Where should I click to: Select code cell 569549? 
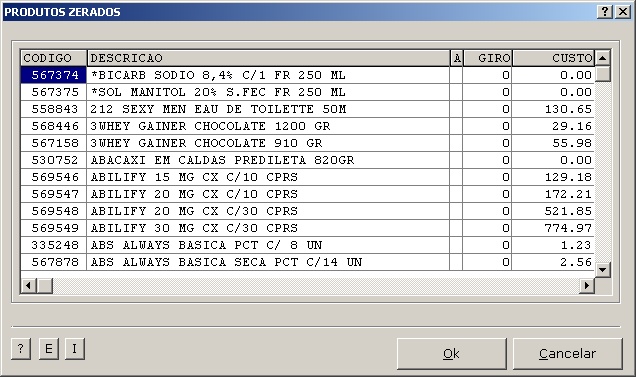point(54,228)
